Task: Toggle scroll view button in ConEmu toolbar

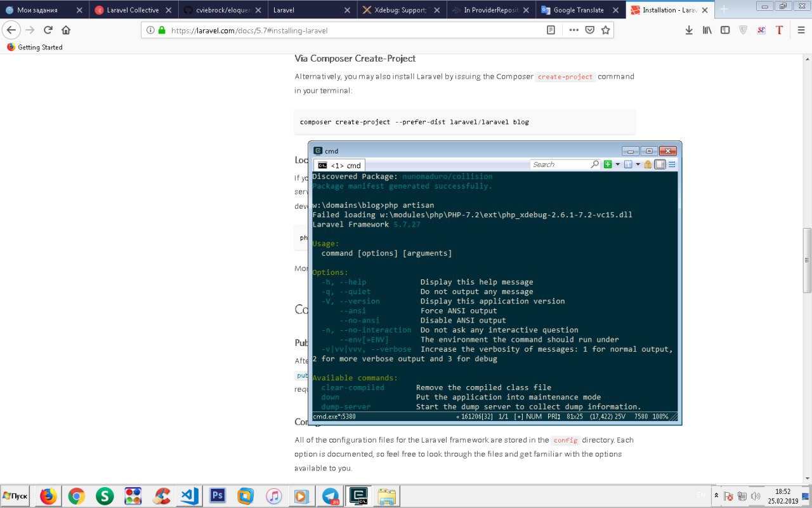Action: 660,164
